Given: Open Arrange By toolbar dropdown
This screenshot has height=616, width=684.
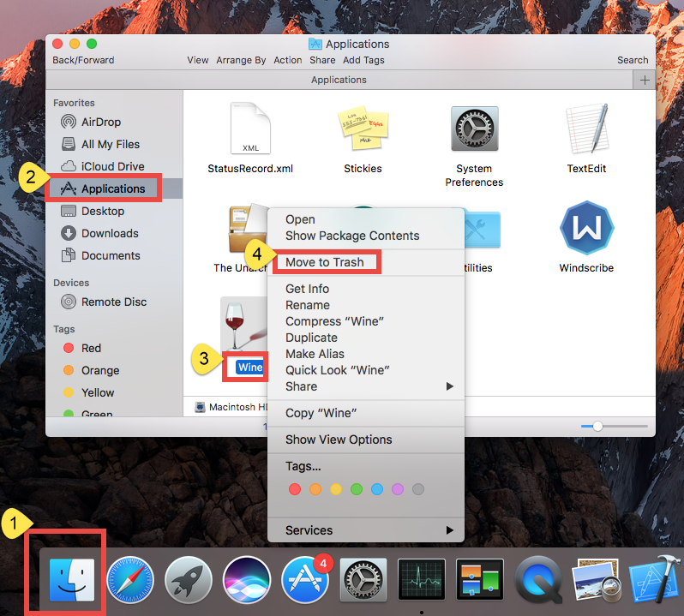Looking at the screenshot, I should pos(241,60).
